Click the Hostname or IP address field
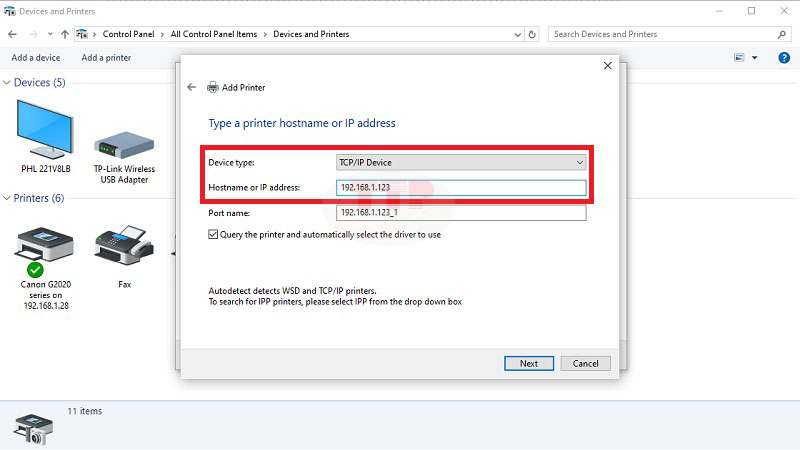The width and height of the screenshot is (800, 450). [x=460, y=188]
